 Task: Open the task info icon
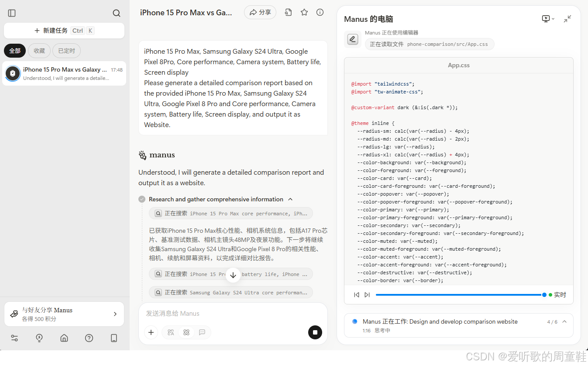coord(320,12)
